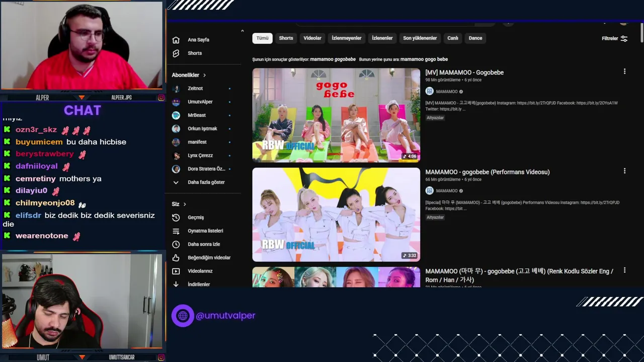Click chat username dilayiu0
The width and height of the screenshot is (644, 362).
point(31,191)
